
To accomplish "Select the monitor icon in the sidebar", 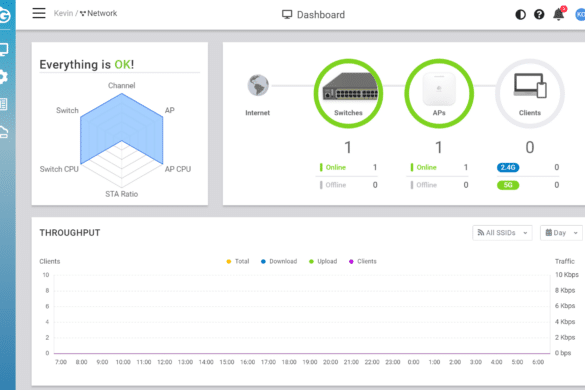I will point(4,49).
